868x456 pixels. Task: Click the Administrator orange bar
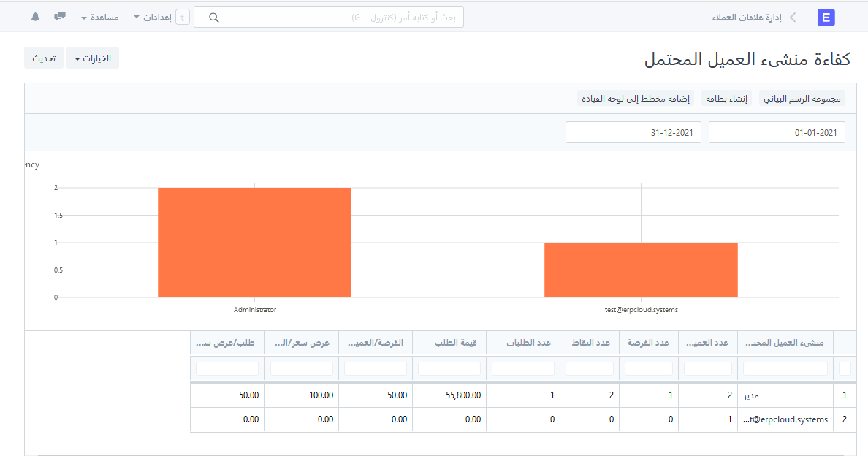(x=255, y=243)
